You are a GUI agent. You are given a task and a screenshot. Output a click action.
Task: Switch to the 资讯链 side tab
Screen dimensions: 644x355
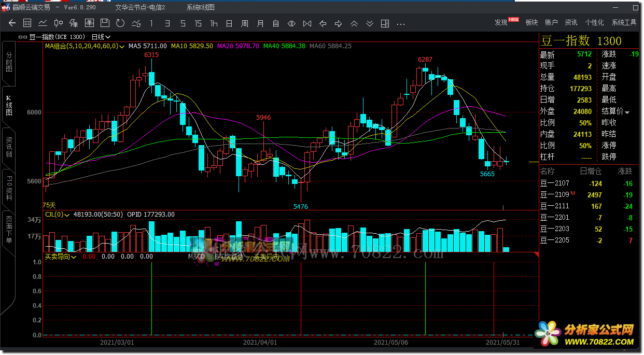[x=9, y=147]
